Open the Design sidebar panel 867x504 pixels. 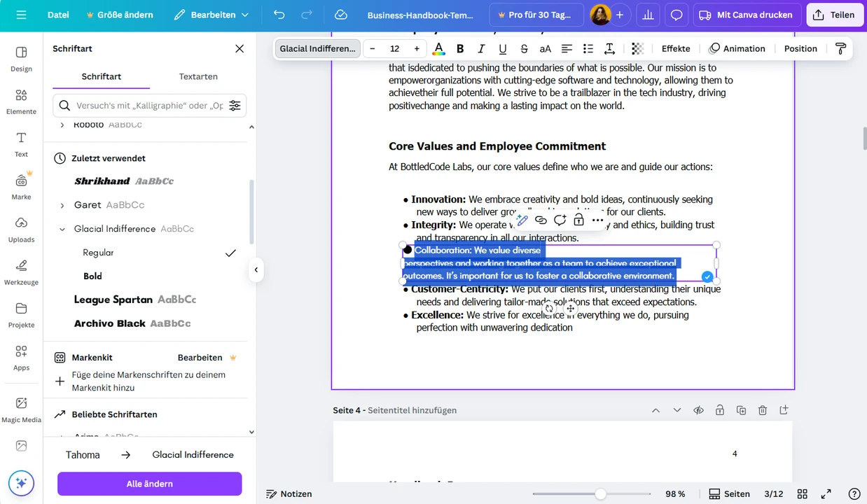coord(21,59)
